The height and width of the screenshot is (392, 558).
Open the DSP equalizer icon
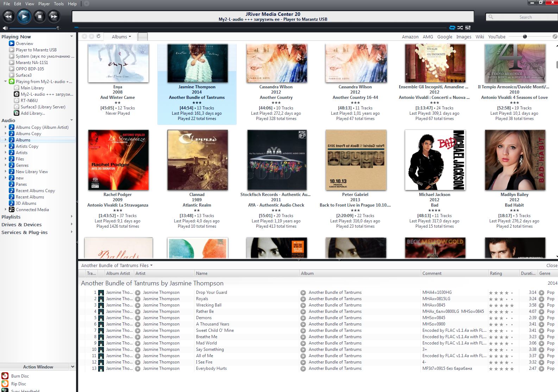pos(468,27)
